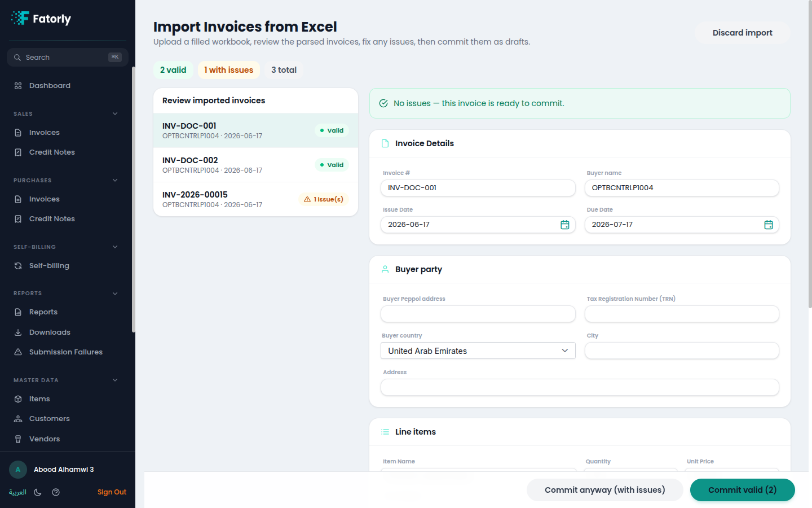Click the Downloads arrow icon
Image resolution: width=812 pixels, height=508 pixels.
18,332
